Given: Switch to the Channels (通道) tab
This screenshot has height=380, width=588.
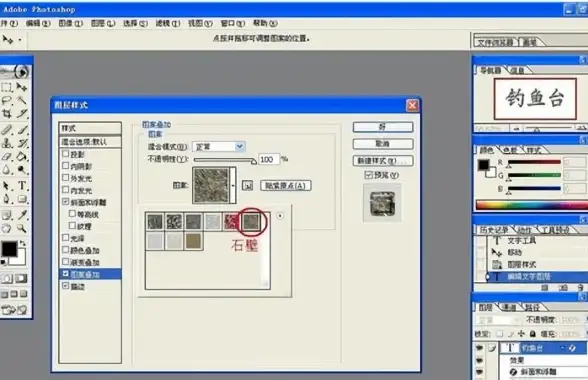Looking at the screenshot, I should coord(509,308).
